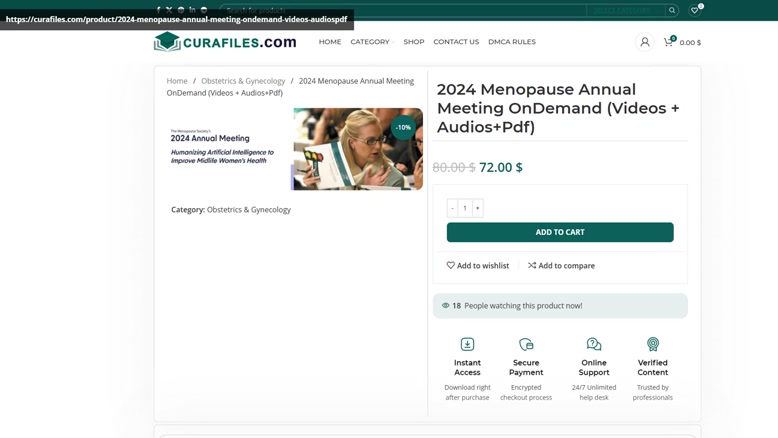Image resolution: width=778 pixels, height=438 pixels.
Task: Open the Select Category dropdown in search bar
Action: tap(626, 10)
